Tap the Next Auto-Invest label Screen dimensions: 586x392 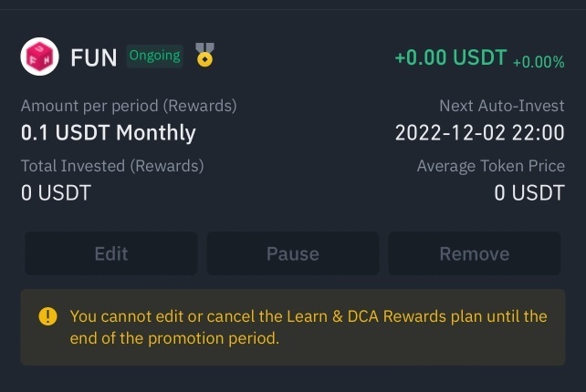(501, 106)
